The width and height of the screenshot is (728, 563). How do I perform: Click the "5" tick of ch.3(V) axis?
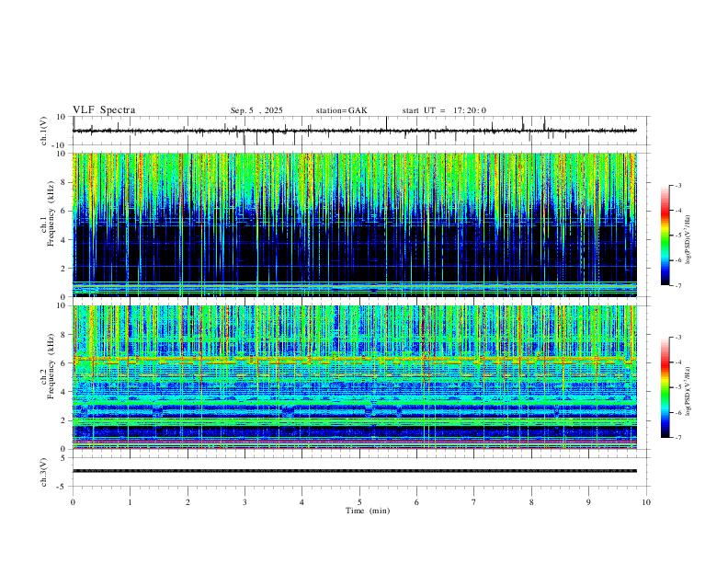click(x=63, y=458)
